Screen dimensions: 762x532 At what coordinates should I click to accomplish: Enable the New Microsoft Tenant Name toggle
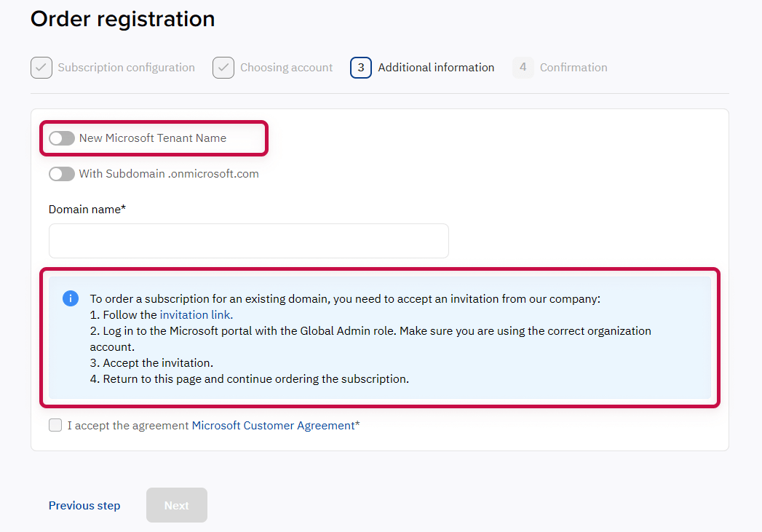click(62, 138)
